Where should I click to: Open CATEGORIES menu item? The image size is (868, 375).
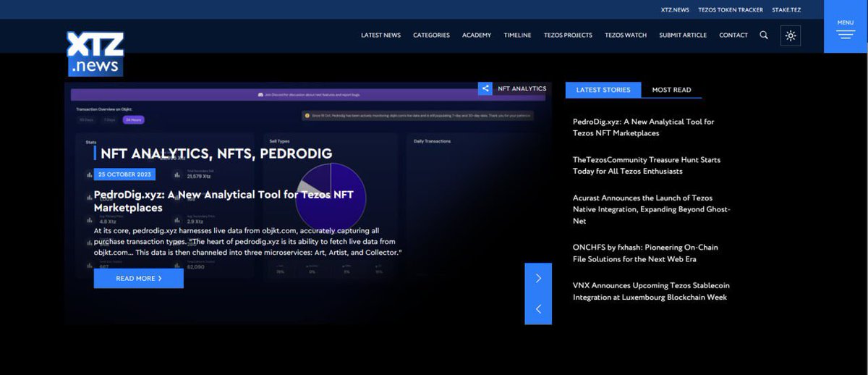[431, 35]
